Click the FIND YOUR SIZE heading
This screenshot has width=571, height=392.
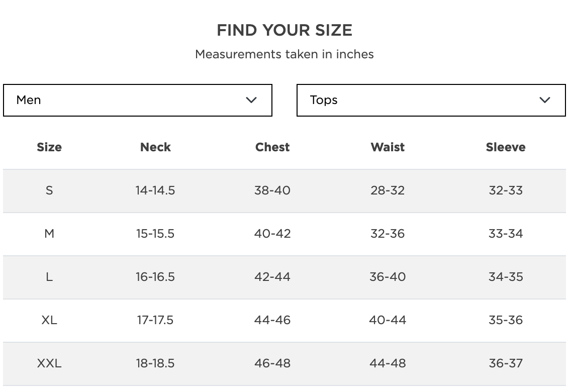click(x=284, y=30)
